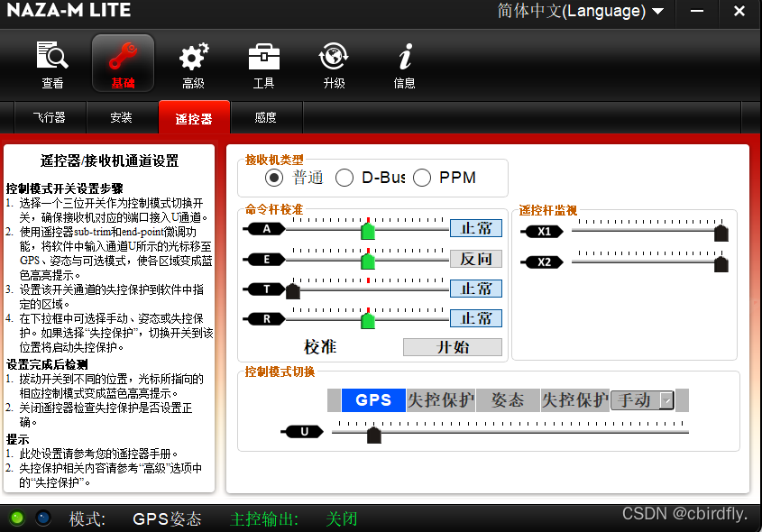762x532 pixels.
Task: Toggle the A channel 正常 direction button
Action: tap(476, 228)
